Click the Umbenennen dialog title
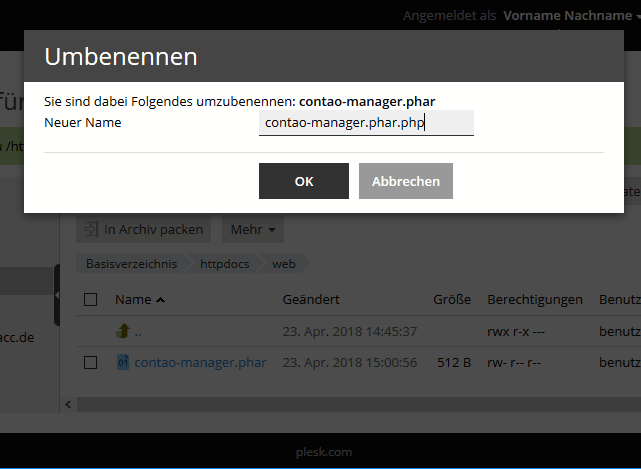Image resolution: width=641 pixels, height=469 pixels. [121, 56]
